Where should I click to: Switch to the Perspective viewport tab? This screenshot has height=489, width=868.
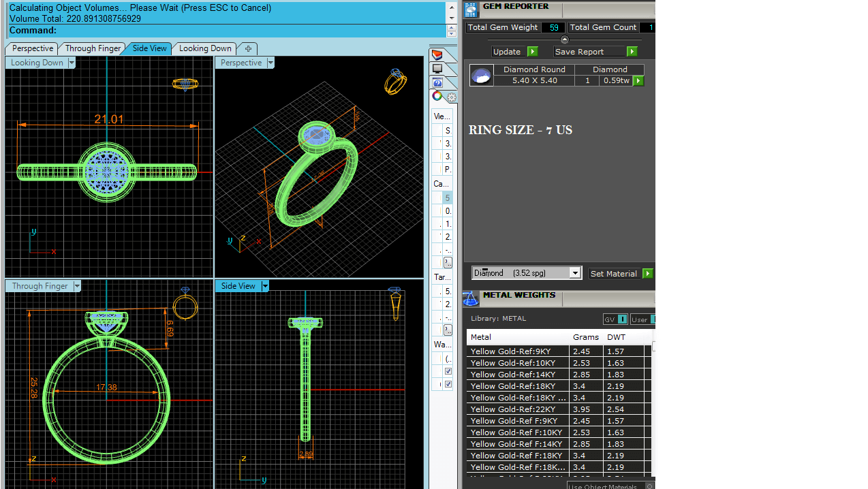pos(32,48)
